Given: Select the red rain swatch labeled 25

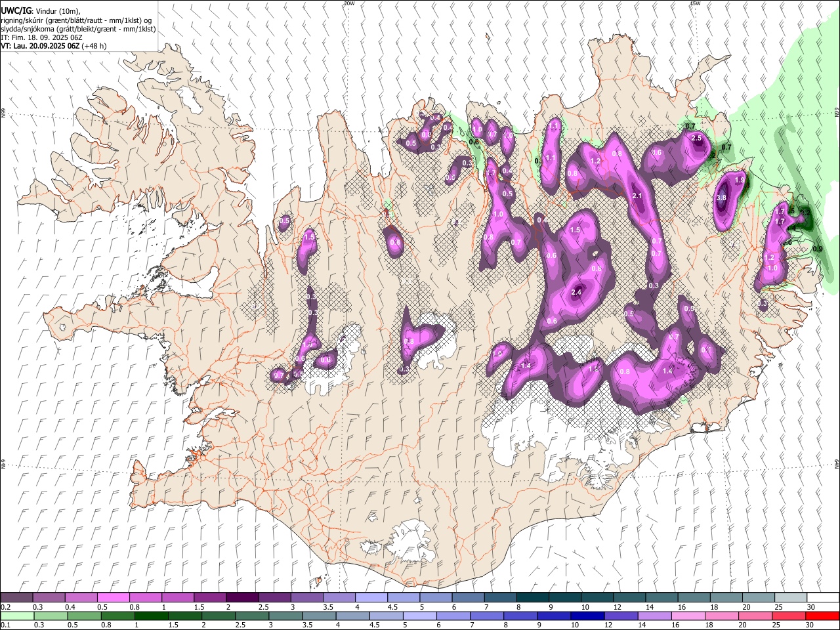Looking at the screenshot, I should coord(789,616).
